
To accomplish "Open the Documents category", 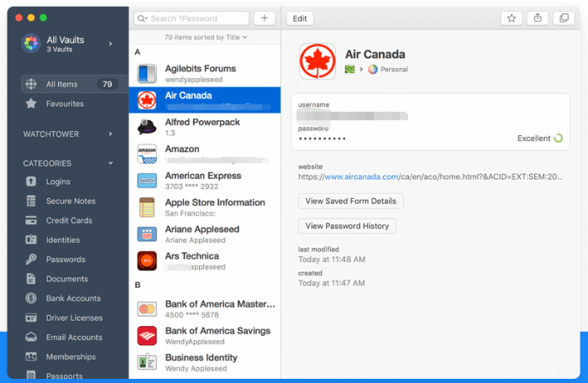I will tap(66, 279).
